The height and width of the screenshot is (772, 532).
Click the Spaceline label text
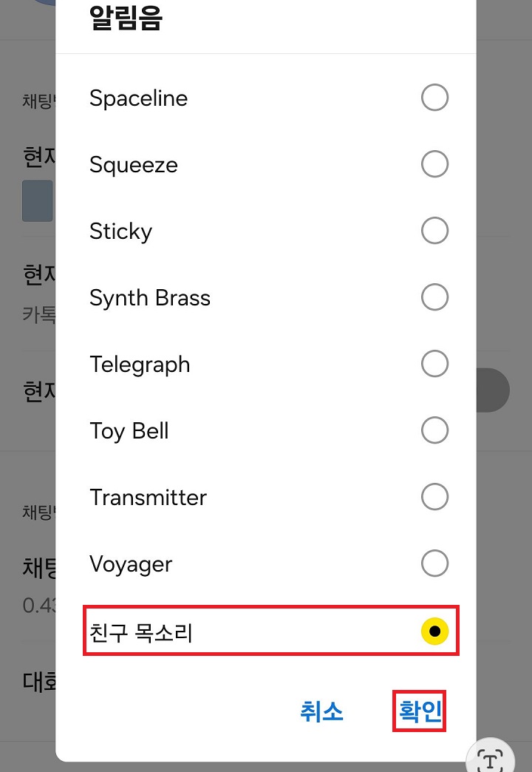(138, 98)
